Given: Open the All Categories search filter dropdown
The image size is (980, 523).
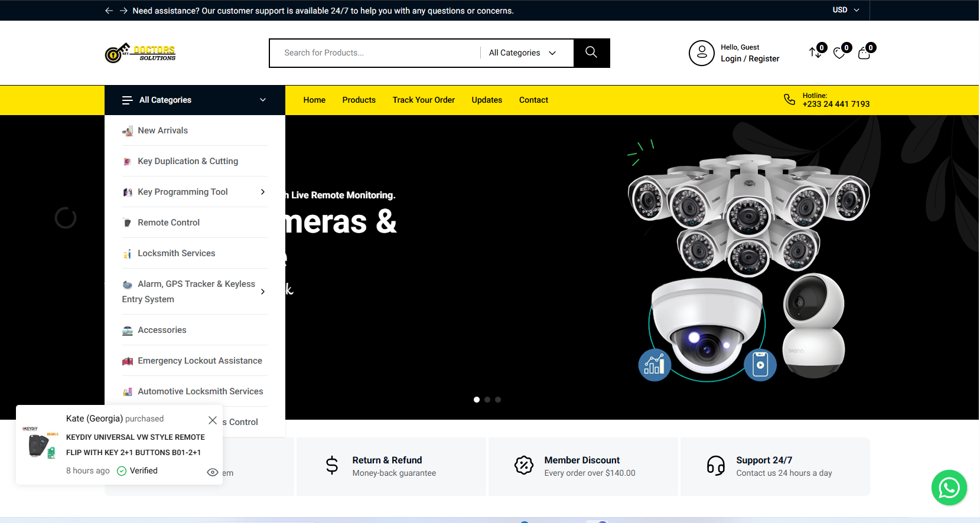Looking at the screenshot, I should [522, 53].
